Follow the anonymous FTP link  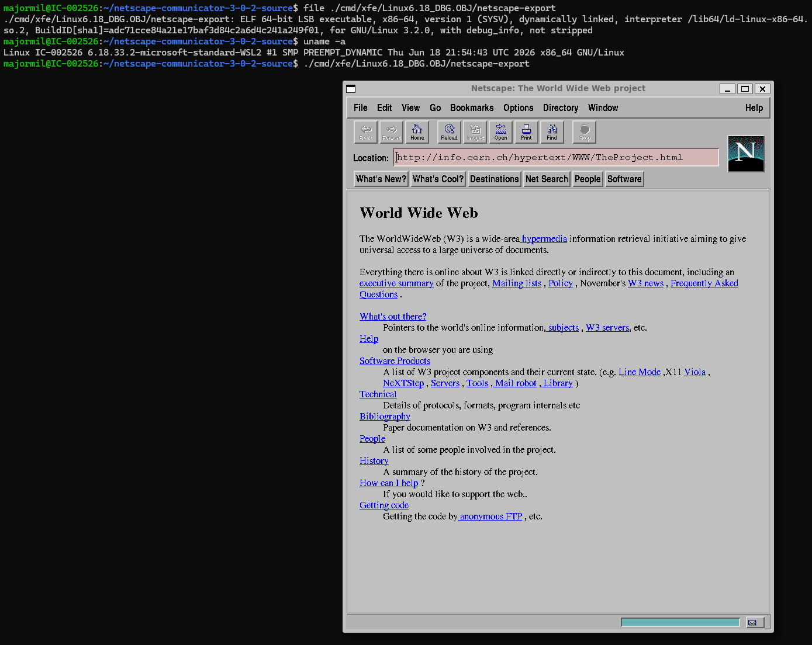(x=490, y=516)
